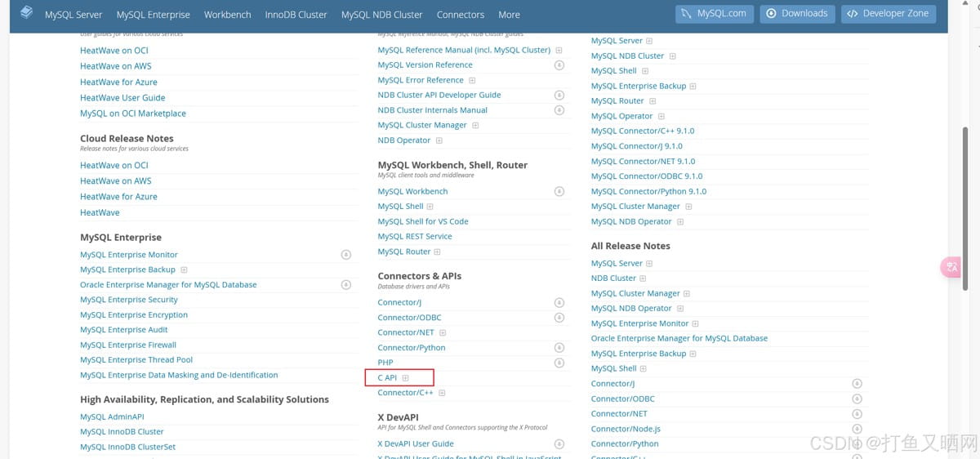Go to MySQL.com via header button

[714, 13]
